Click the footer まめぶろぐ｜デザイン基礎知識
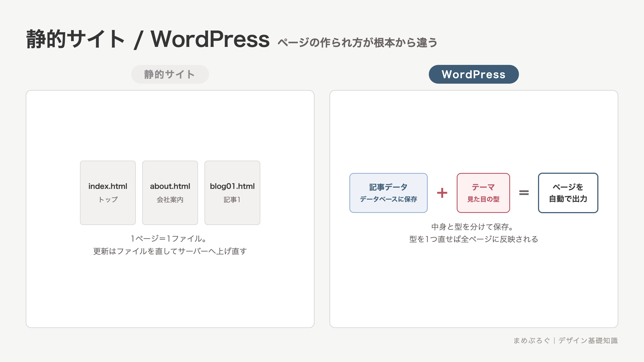Screen dimensions: 644x362 [x=565, y=341]
